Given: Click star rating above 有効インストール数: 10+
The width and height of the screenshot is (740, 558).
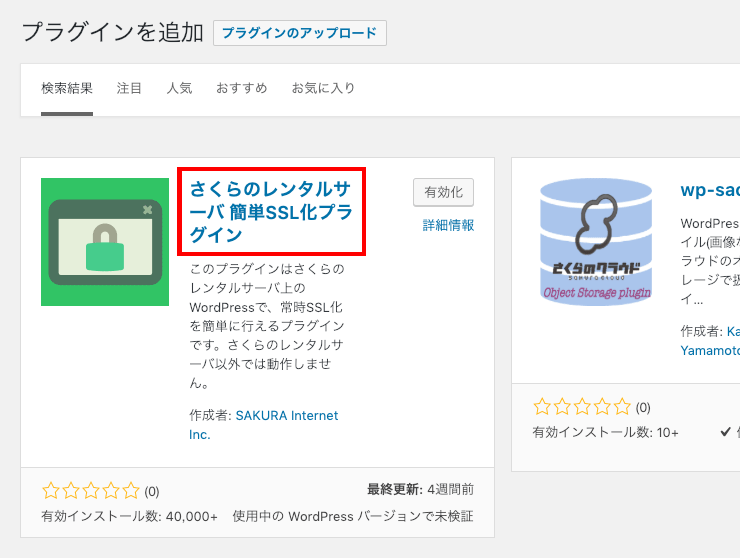Looking at the screenshot, I should (x=582, y=407).
